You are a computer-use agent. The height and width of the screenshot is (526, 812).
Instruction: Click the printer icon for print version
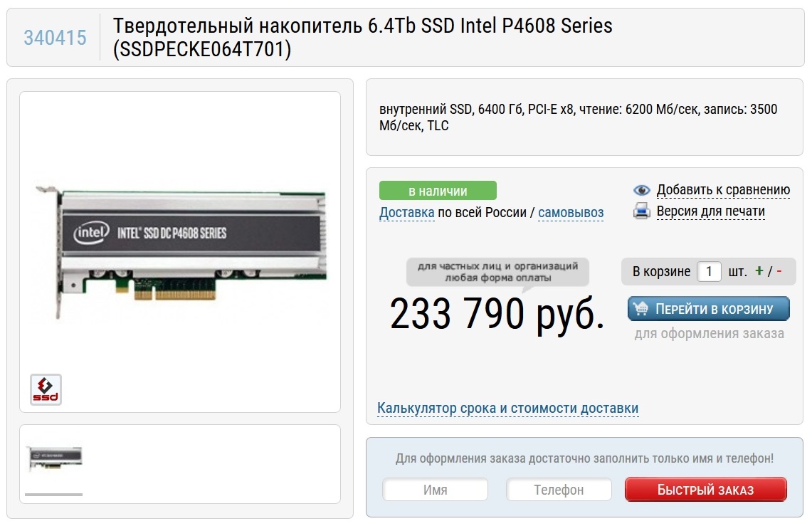pos(641,211)
